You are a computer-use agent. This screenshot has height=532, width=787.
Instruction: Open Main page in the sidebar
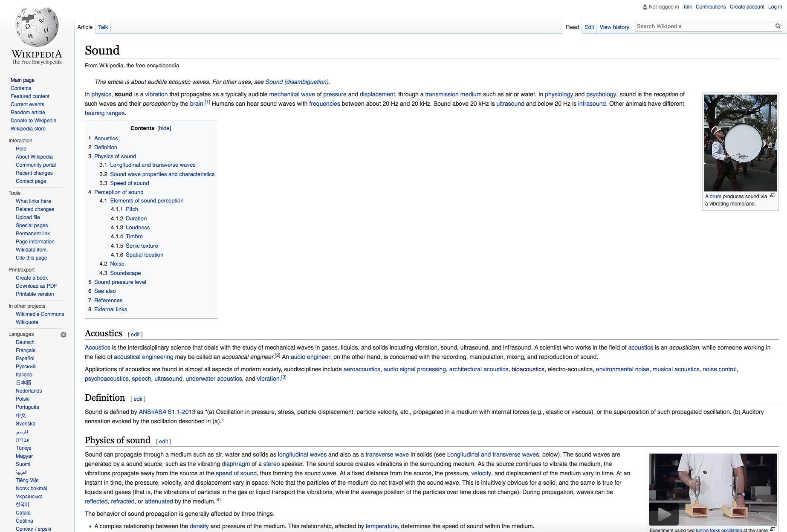(23, 80)
